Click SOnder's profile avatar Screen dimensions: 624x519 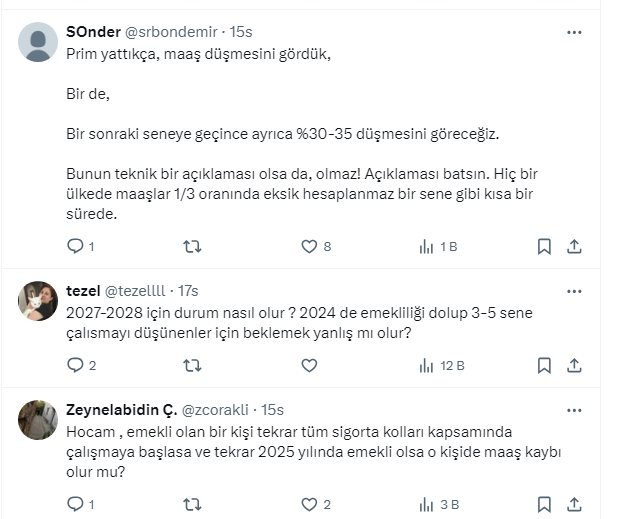[x=38, y=42]
